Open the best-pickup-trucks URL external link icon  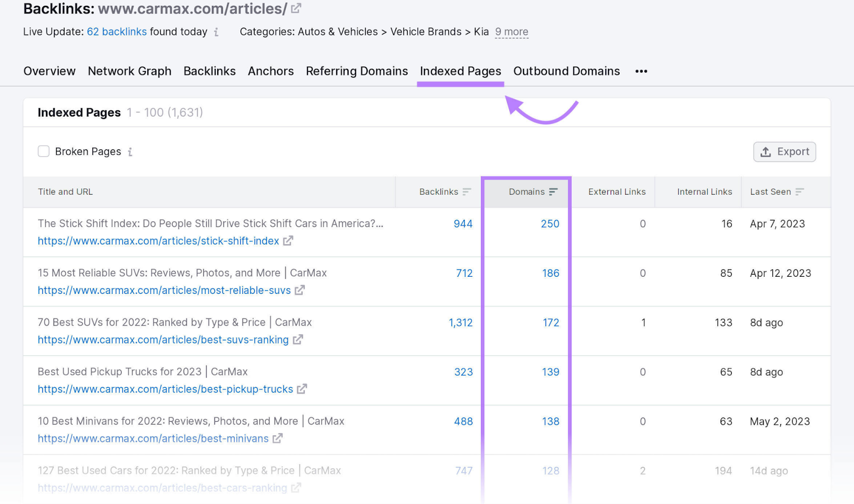tap(302, 389)
